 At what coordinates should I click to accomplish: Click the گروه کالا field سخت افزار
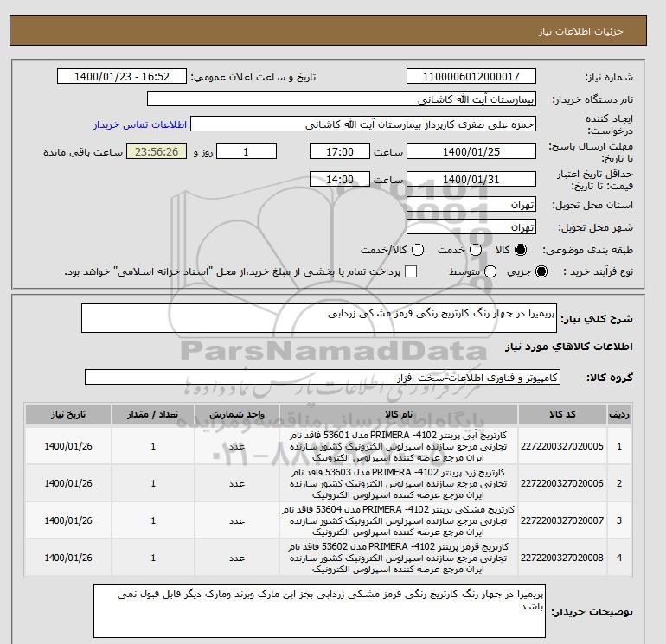(323, 377)
